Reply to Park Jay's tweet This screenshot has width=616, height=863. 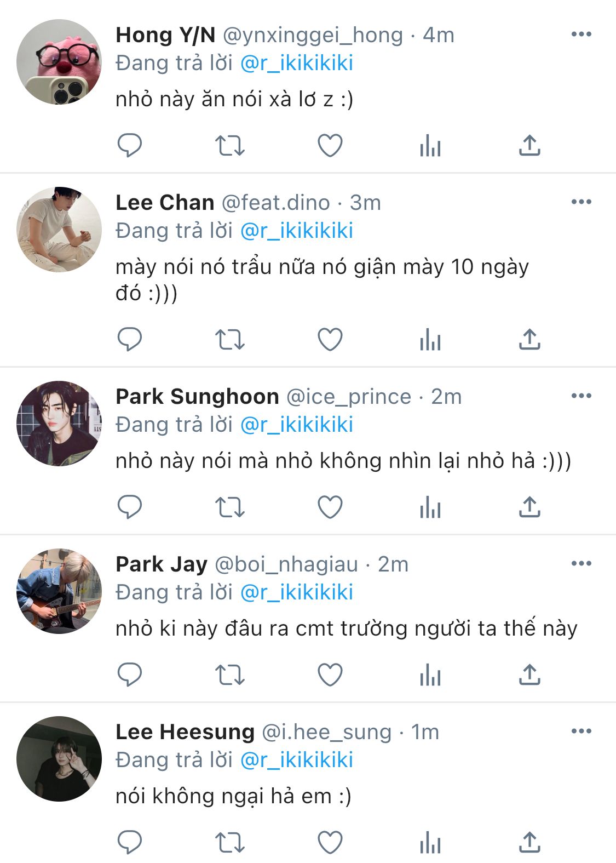[x=130, y=675]
